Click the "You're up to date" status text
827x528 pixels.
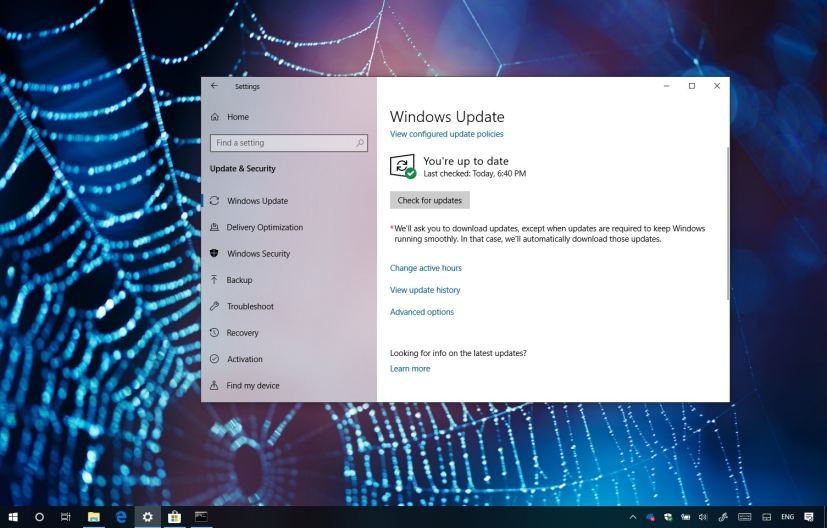click(466, 161)
